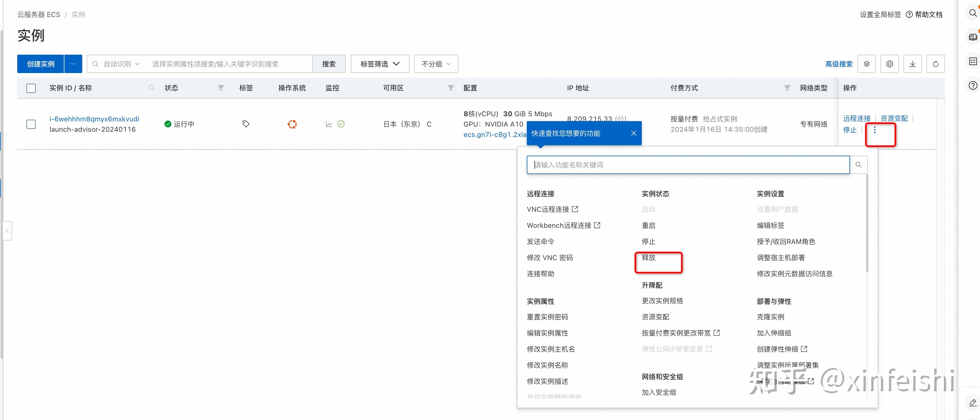The width and height of the screenshot is (980, 420).
Task: Click the export/download instance list icon
Action: (x=913, y=64)
